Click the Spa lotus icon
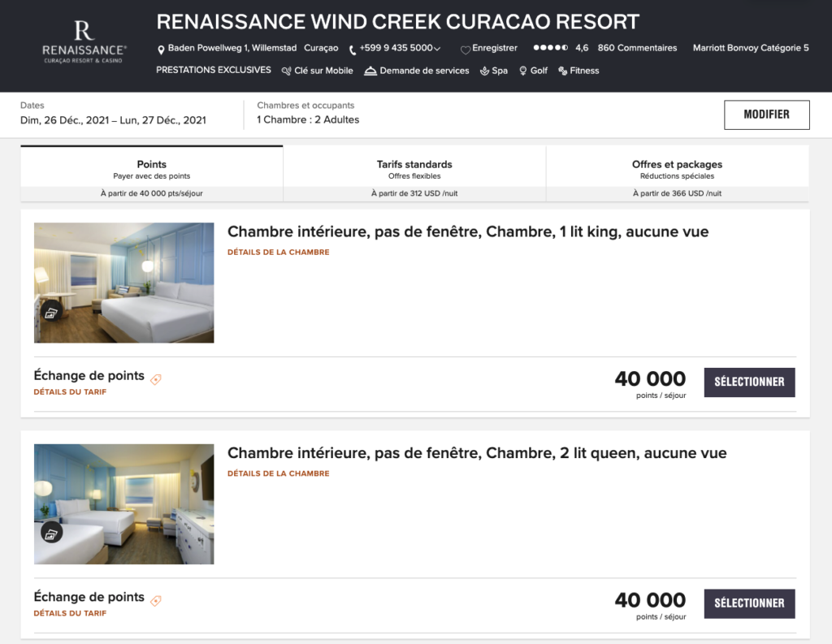The width and height of the screenshot is (832, 644). point(484,71)
